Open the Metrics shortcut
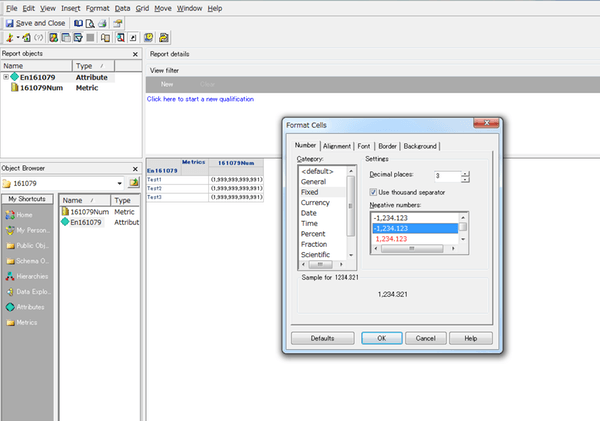 click(x=21, y=323)
